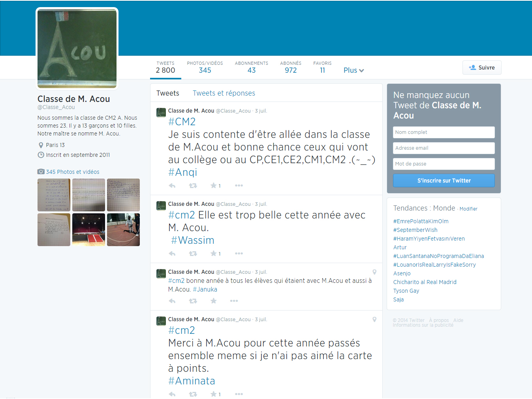Image resolution: width=532 pixels, height=399 pixels.
Task: Open the red theater seats photo thumbnail
Action: pos(88,230)
